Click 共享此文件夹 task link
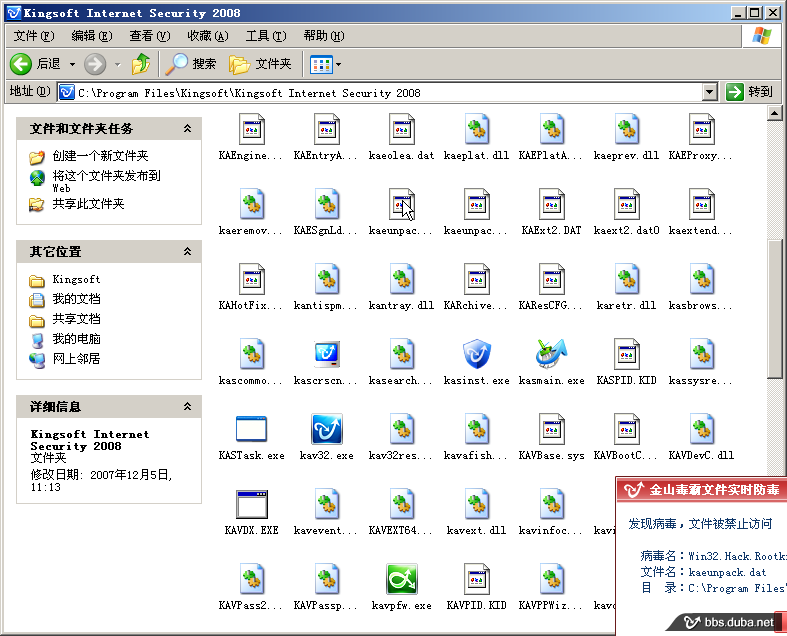787x636 pixels. click(88, 204)
